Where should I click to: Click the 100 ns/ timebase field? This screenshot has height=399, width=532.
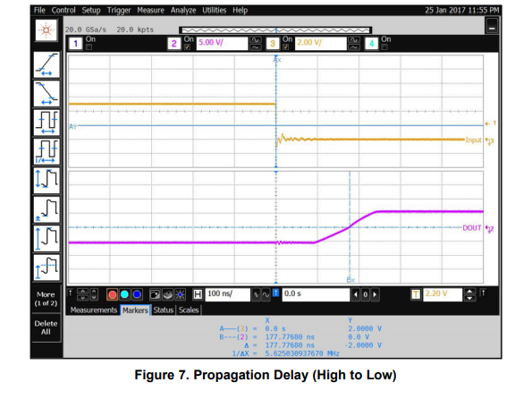[x=227, y=294]
